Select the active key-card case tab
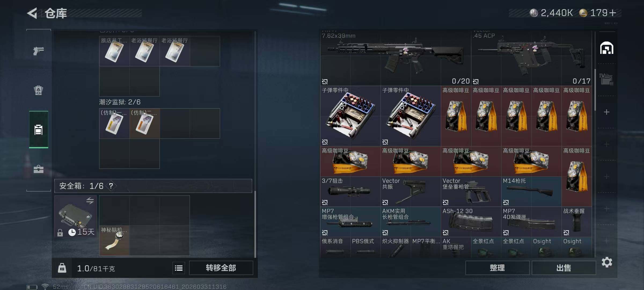This screenshot has width=644, height=290. coord(38,129)
